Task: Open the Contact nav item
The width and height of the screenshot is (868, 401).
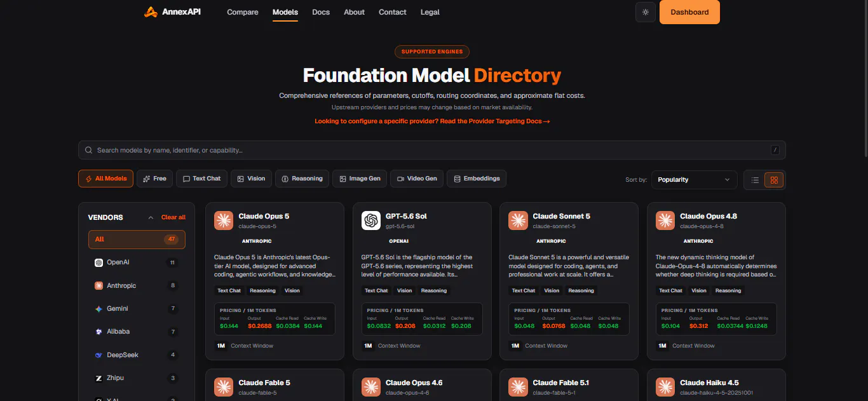Action: pos(393,12)
